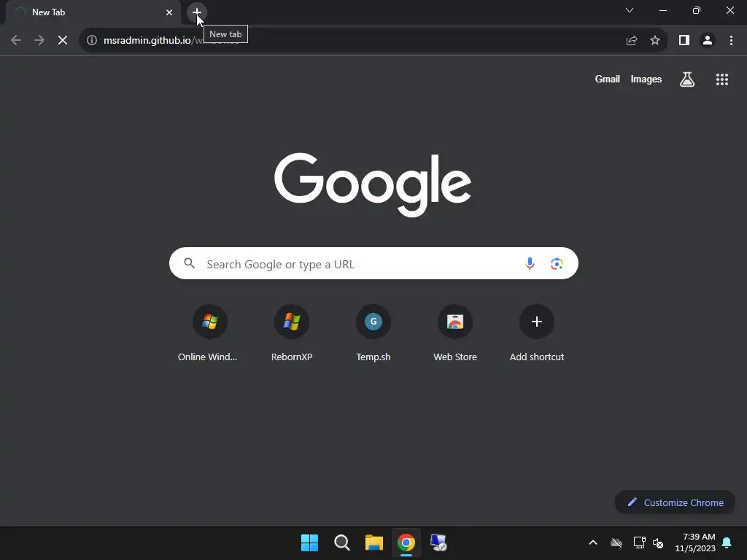The image size is (747, 560).
Task: Open Search Labs flask icon
Action: [x=687, y=79]
